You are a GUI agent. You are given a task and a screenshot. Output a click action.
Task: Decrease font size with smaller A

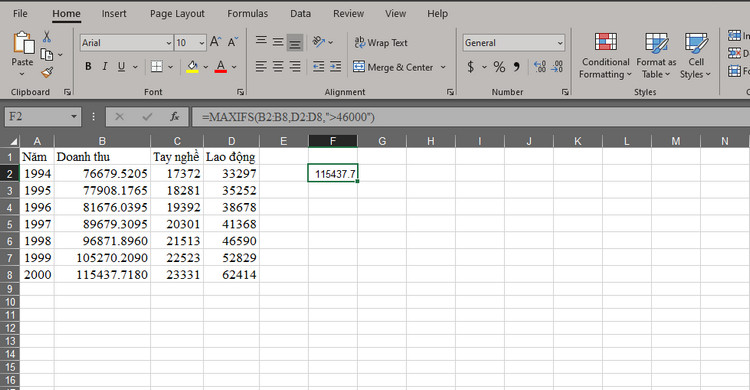[x=232, y=42]
